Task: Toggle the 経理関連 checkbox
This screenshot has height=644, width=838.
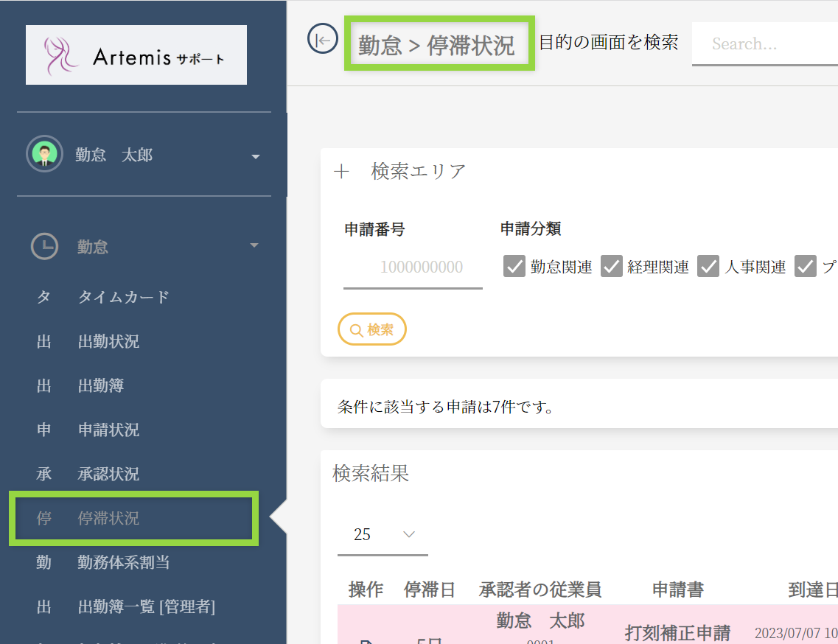Action: 611,267
